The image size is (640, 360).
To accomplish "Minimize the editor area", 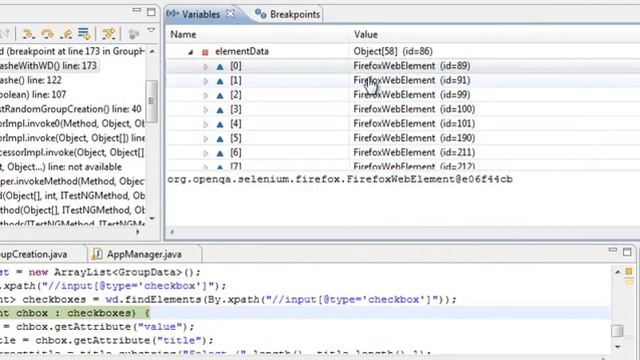I will [613, 250].
